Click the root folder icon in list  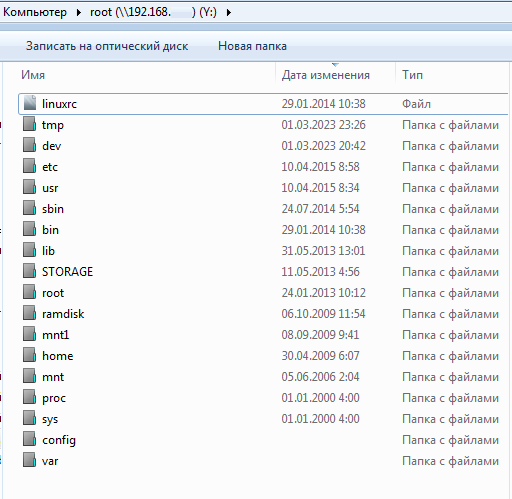(x=30, y=292)
